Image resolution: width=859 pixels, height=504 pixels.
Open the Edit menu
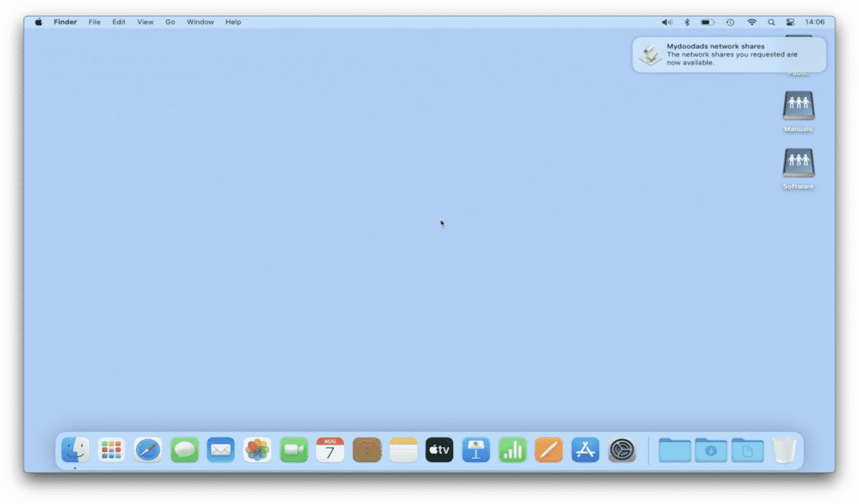click(x=119, y=22)
